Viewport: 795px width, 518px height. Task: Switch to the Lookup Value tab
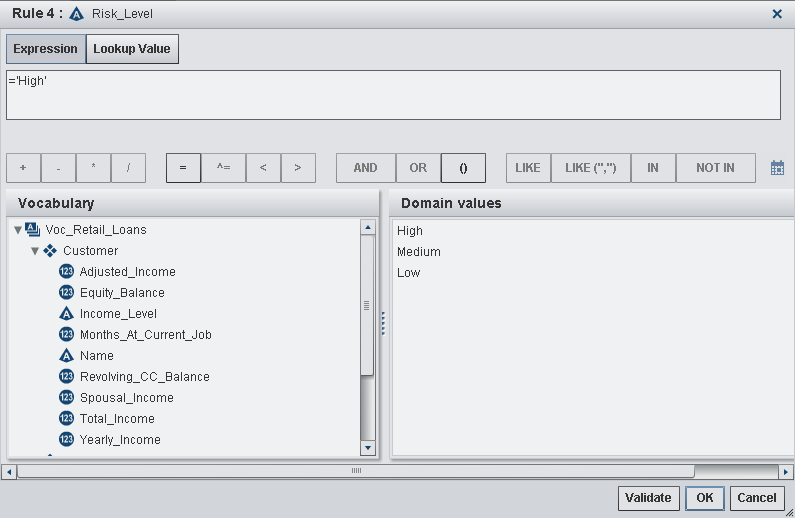tap(132, 49)
